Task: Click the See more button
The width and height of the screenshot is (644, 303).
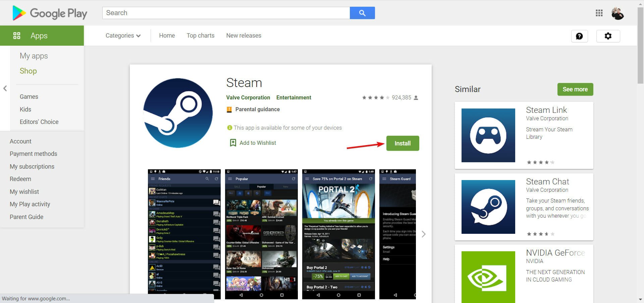Action: click(x=575, y=89)
